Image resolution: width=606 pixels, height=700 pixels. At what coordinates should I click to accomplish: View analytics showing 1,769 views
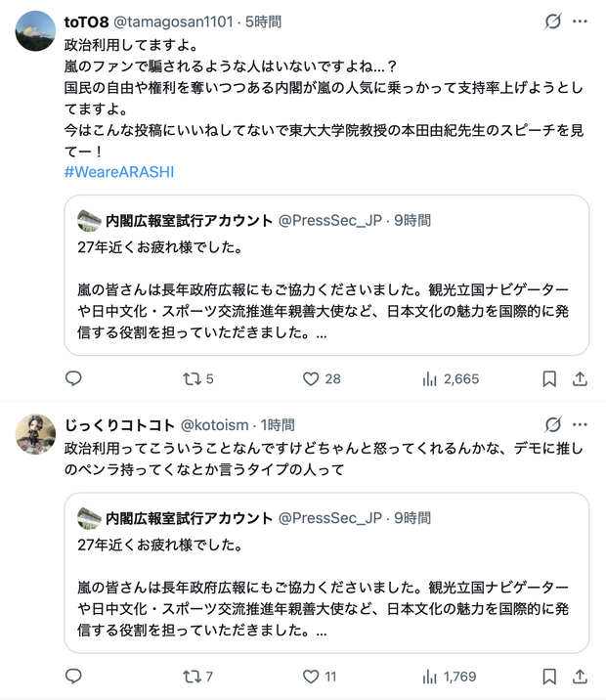tap(450, 677)
